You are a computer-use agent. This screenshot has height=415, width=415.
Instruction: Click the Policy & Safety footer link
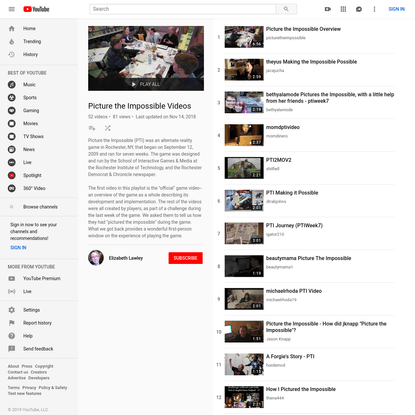[53, 388]
